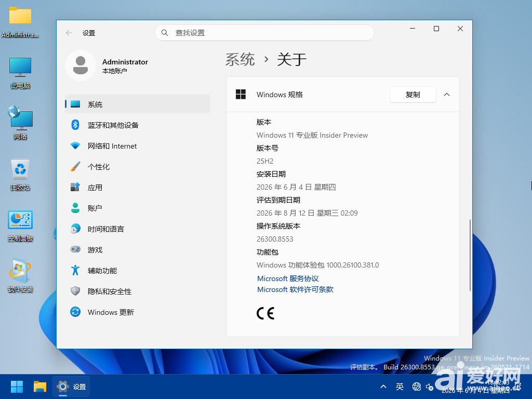Click the back arrow in Settings

[x=69, y=33]
